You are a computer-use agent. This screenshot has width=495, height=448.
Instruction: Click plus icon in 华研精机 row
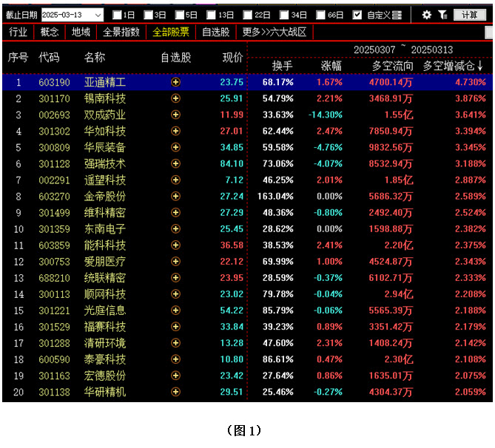pos(175,391)
